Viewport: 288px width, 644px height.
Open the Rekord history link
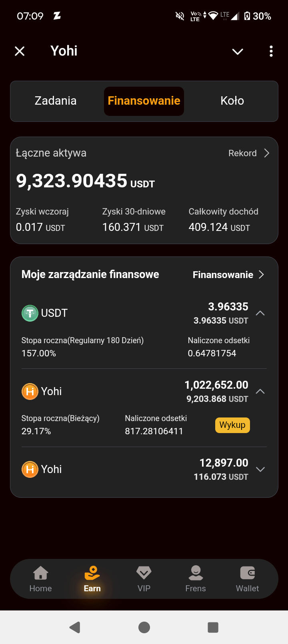point(249,153)
